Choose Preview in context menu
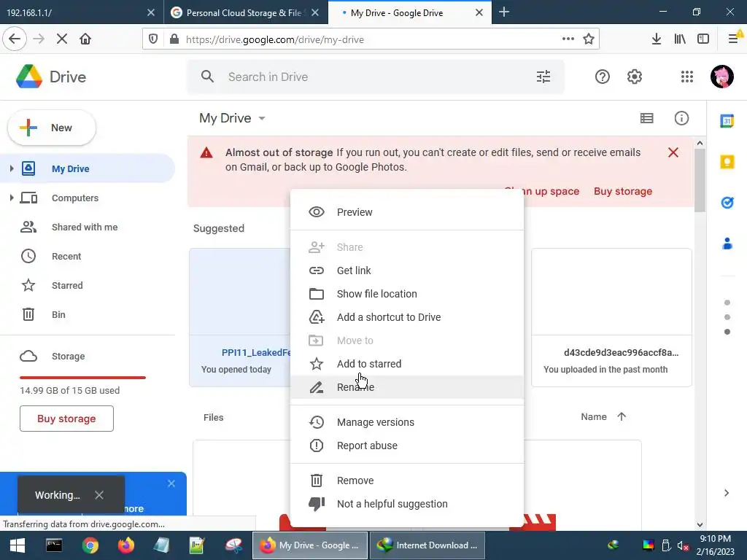 407,212
